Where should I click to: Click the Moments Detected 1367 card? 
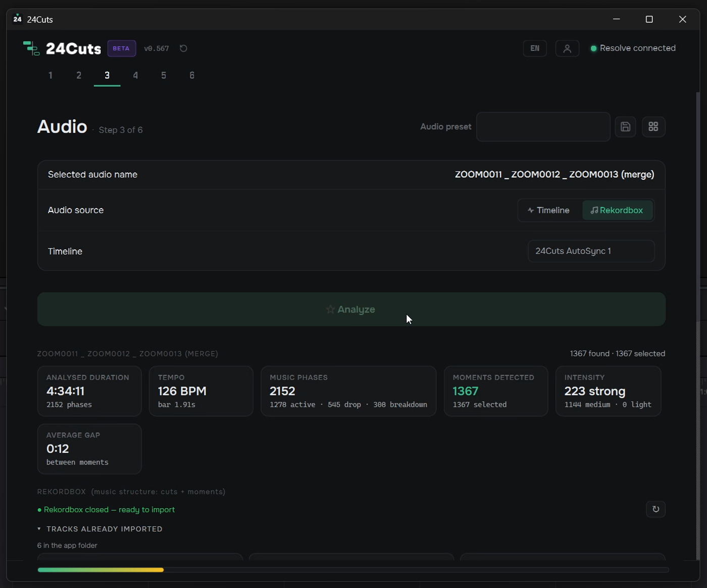(x=496, y=391)
